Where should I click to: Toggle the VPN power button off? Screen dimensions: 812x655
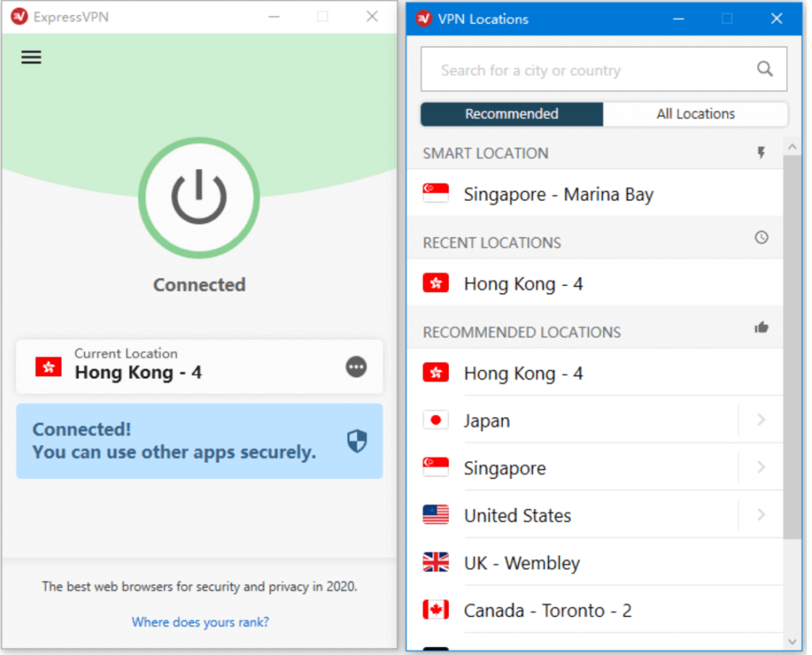point(199,197)
